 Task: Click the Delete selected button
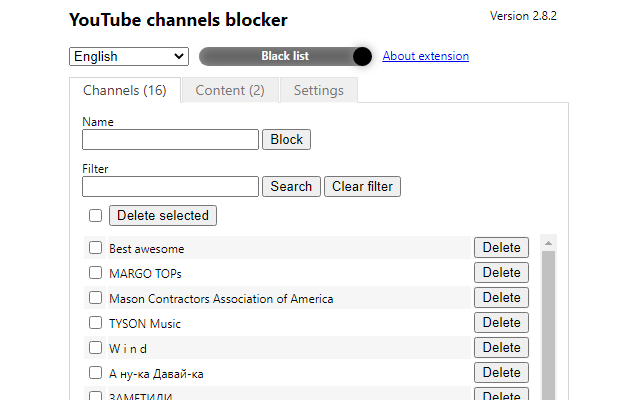(162, 215)
